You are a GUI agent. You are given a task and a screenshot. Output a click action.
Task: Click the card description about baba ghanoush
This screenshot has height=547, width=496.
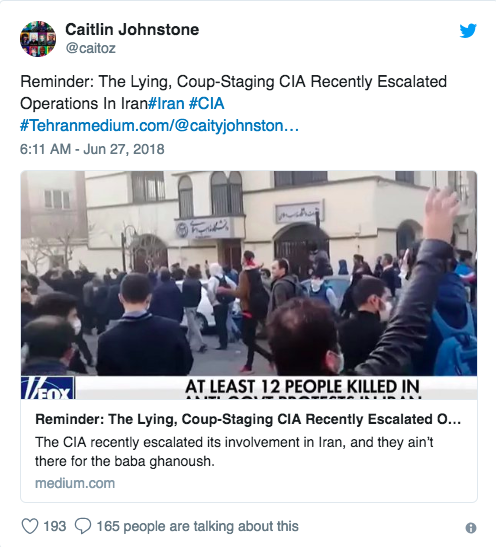234,451
